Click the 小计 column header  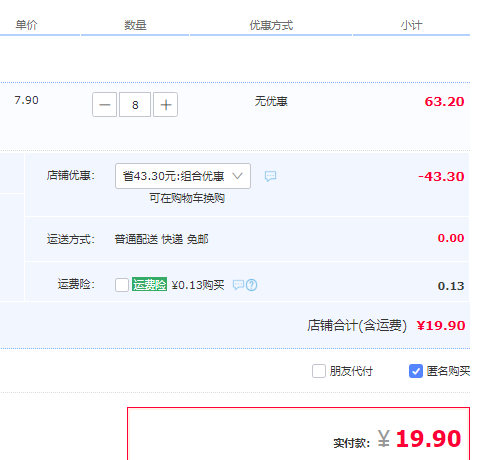pyautogui.click(x=411, y=25)
